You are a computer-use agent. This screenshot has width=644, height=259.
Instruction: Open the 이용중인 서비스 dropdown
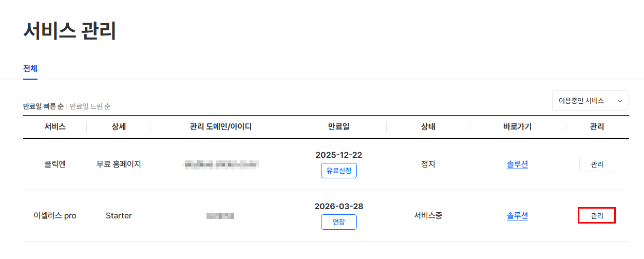[590, 101]
